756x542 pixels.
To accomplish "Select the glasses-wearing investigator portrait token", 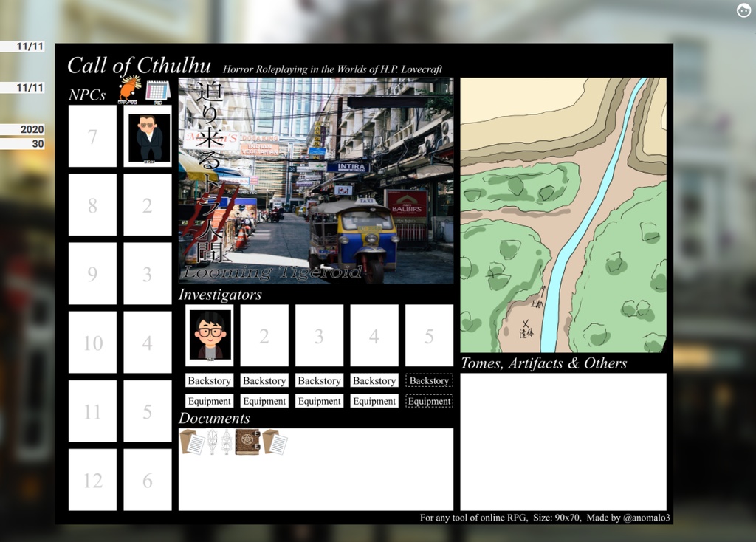I will click(x=209, y=335).
